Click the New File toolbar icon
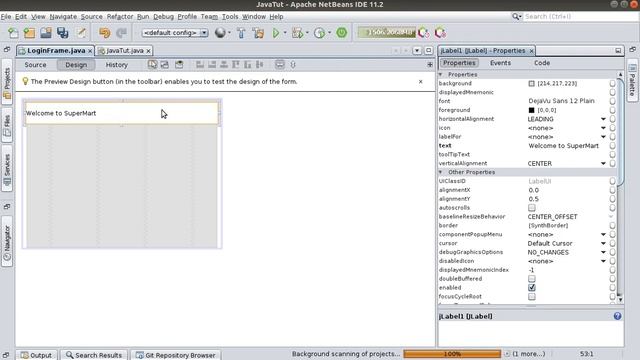The image size is (640, 360). [13, 33]
